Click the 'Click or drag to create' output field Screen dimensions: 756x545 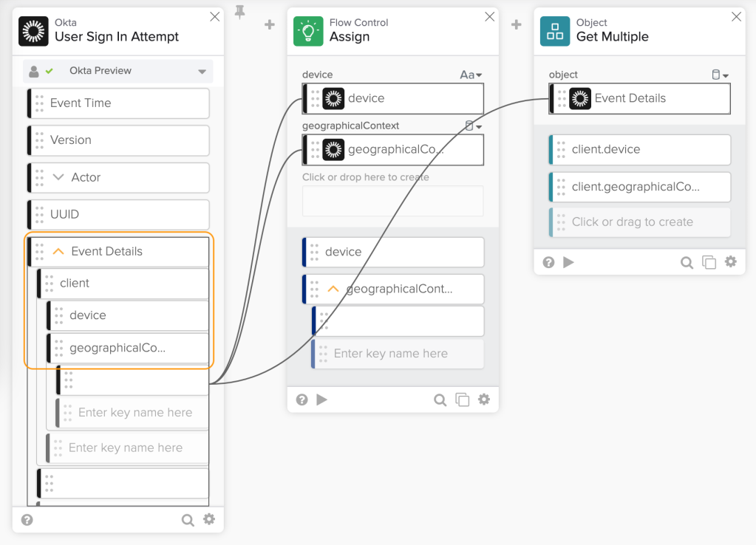click(639, 222)
